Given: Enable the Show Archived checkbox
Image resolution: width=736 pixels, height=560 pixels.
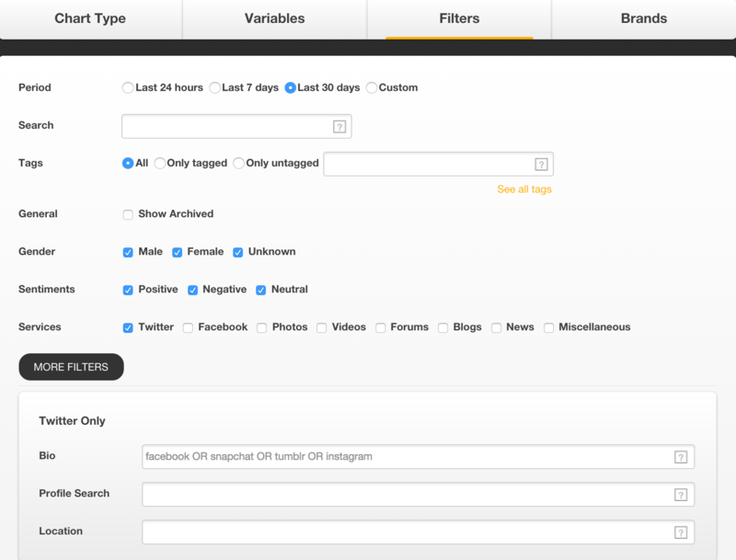Looking at the screenshot, I should tap(128, 214).
